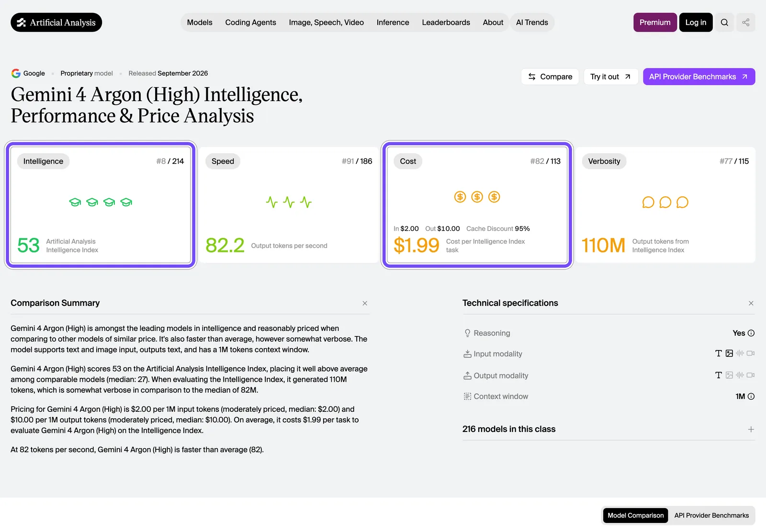The image size is (766, 532).
Task: Switch to API Provider Benchmarks bottom tab
Action: coord(711,516)
